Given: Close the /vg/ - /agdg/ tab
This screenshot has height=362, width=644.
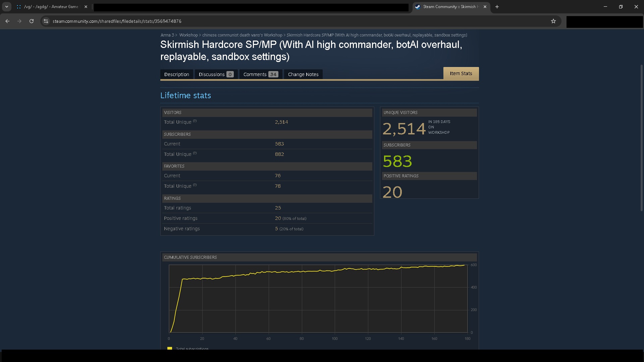Looking at the screenshot, I should coord(86,7).
